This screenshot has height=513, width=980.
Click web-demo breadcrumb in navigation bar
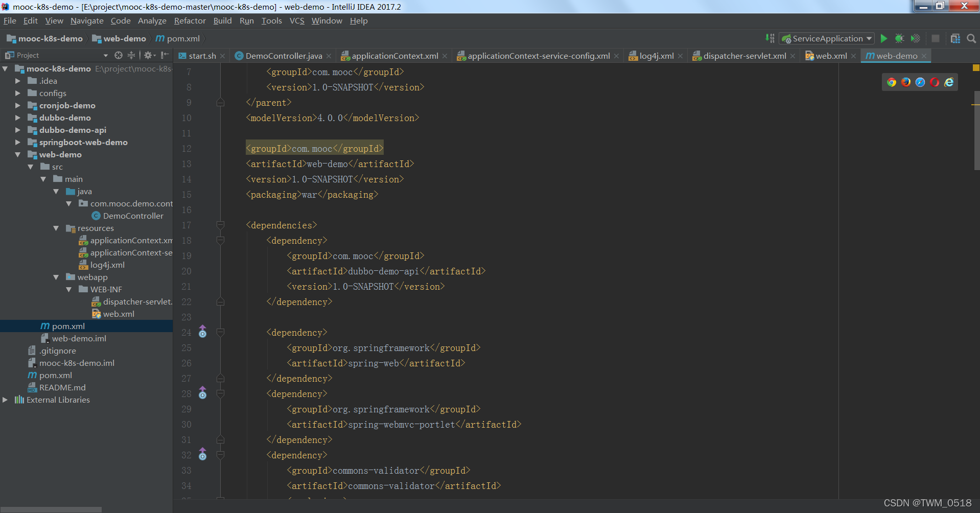pos(119,39)
